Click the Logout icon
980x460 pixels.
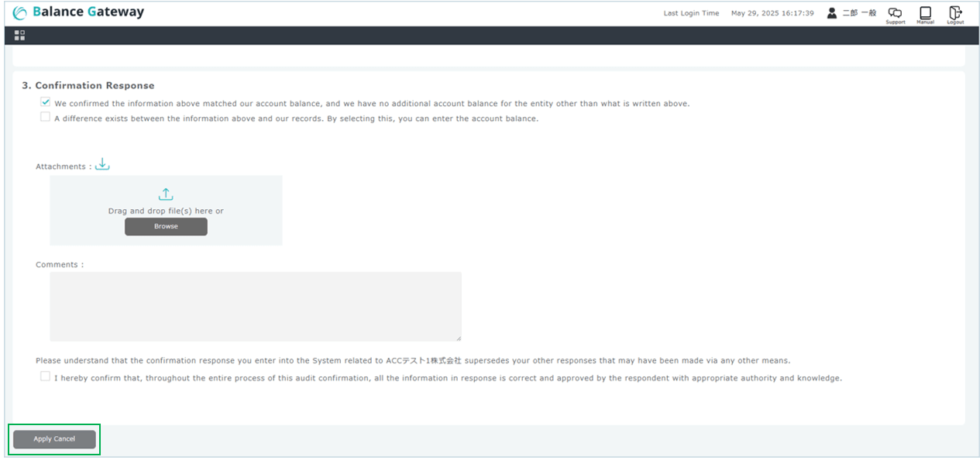pyautogui.click(x=955, y=13)
